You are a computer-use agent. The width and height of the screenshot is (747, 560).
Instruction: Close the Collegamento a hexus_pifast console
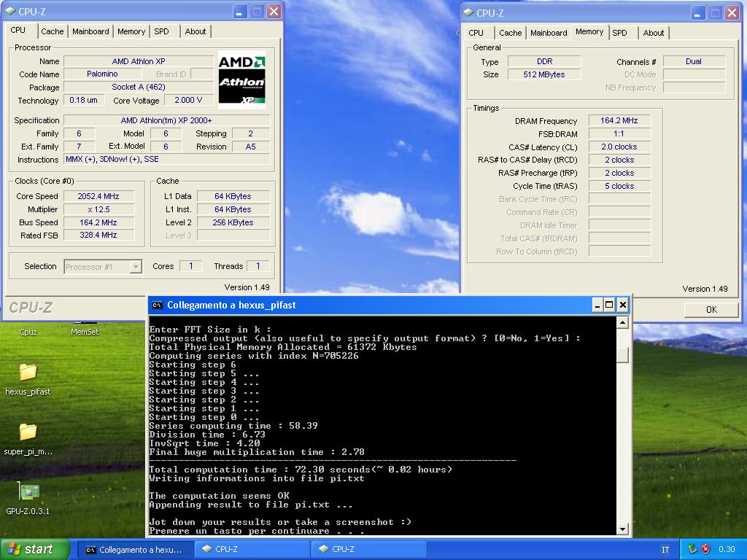(x=623, y=305)
